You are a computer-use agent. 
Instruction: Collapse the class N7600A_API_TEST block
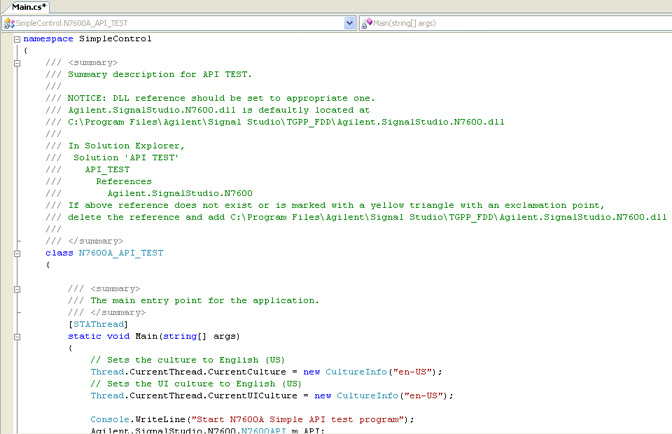click(x=17, y=253)
